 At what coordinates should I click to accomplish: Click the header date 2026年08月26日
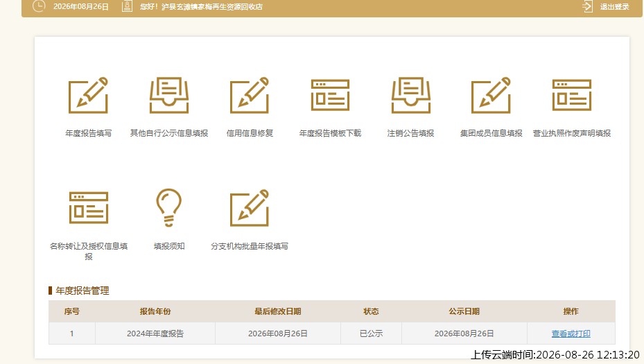[x=81, y=6]
